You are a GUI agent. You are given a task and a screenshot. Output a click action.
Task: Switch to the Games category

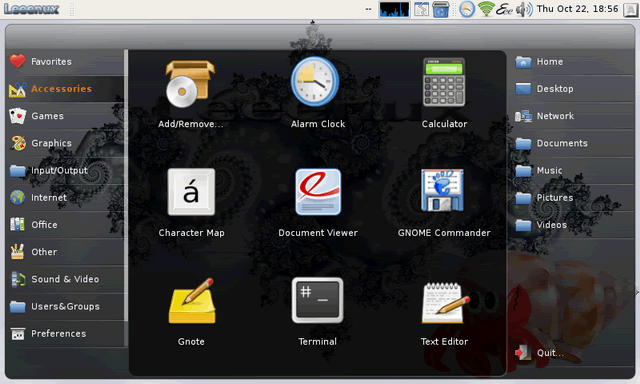click(x=65, y=116)
